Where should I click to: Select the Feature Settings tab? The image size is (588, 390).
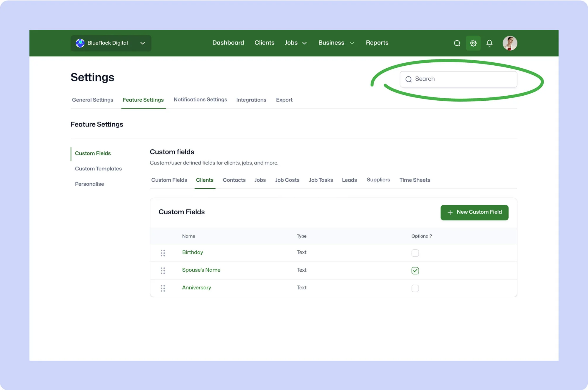(x=143, y=100)
